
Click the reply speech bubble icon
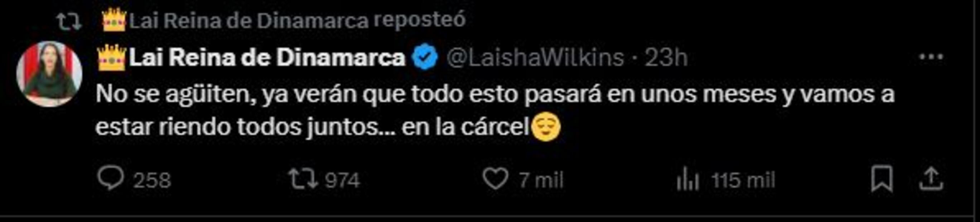[x=110, y=179]
